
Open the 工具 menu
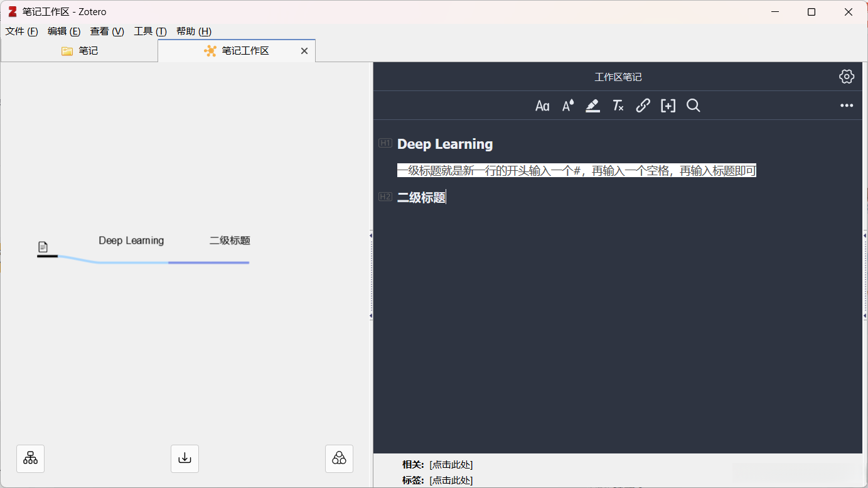click(x=149, y=31)
